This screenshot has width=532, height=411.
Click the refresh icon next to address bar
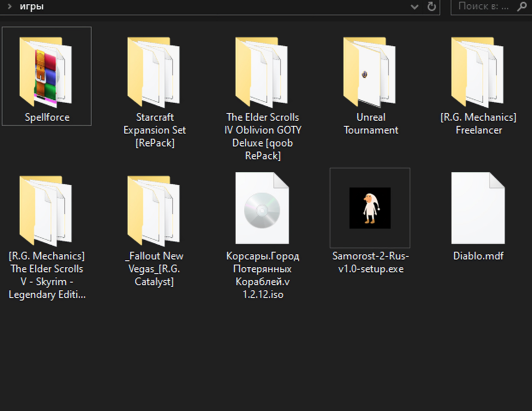point(432,6)
